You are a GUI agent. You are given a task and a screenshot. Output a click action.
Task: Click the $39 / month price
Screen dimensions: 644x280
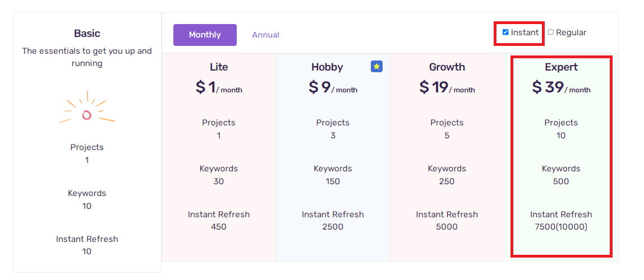(561, 87)
